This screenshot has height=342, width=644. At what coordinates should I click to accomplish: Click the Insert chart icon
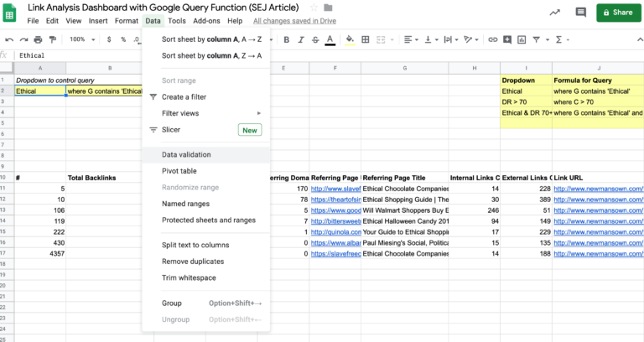pyautogui.click(x=522, y=39)
